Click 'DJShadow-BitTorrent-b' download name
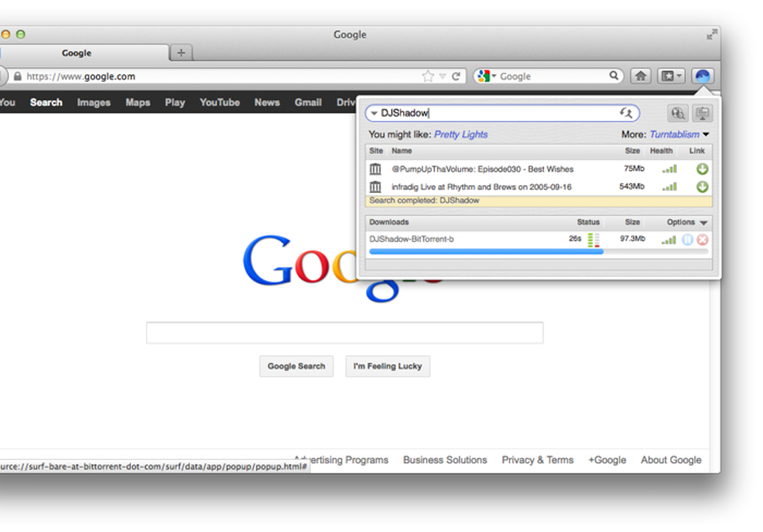Image resolution: width=763 pixels, height=532 pixels. 411,239
